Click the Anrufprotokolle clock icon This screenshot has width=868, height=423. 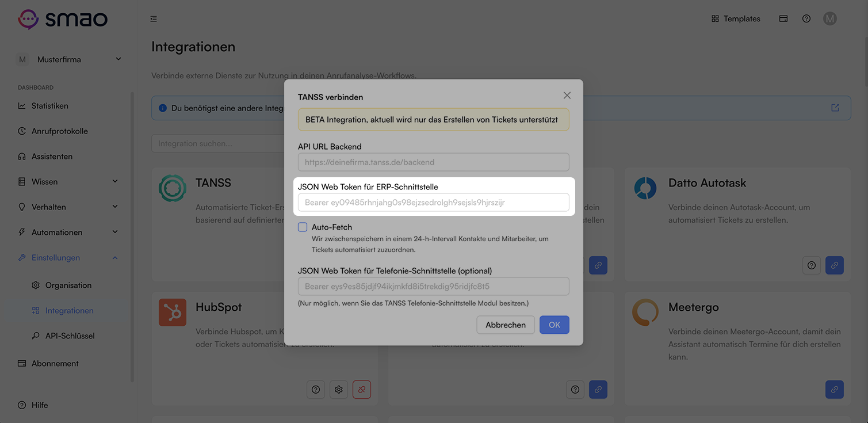click(22, 131)
